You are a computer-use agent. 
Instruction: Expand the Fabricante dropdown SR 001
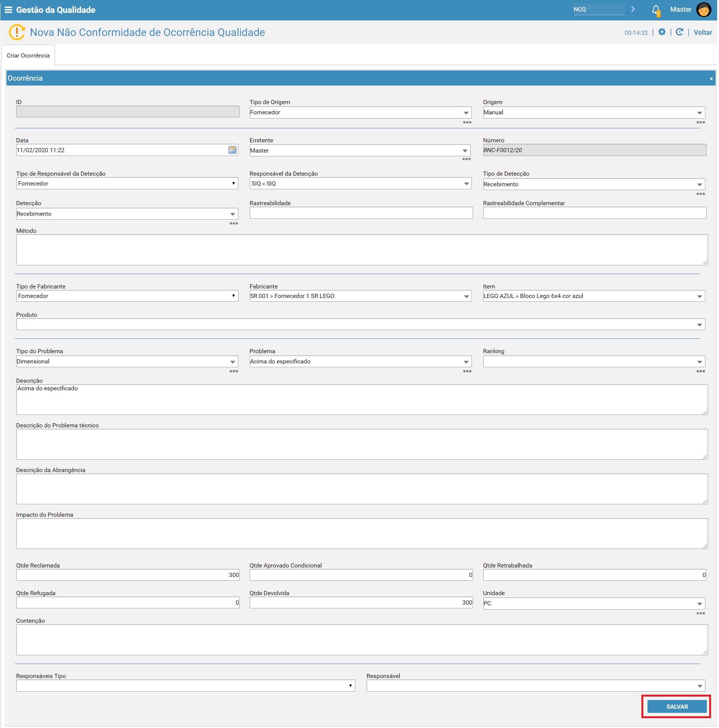tap(360, 296)
